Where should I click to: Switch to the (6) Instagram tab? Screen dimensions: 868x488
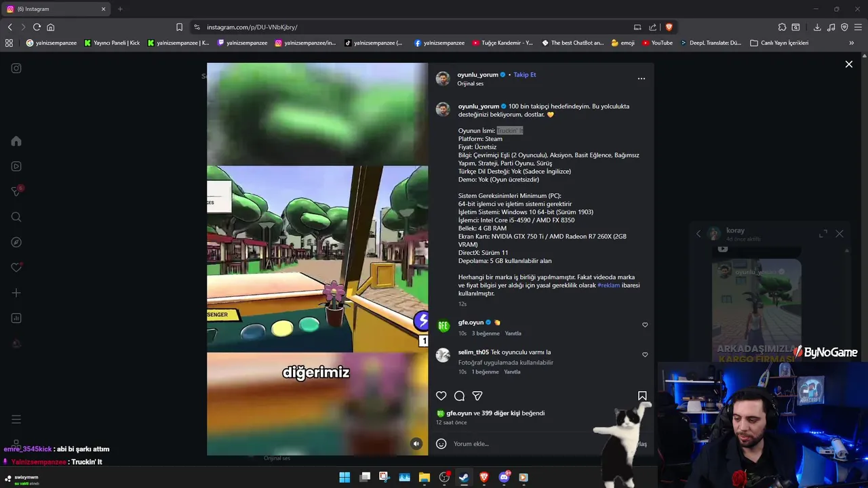coord(56,9)
